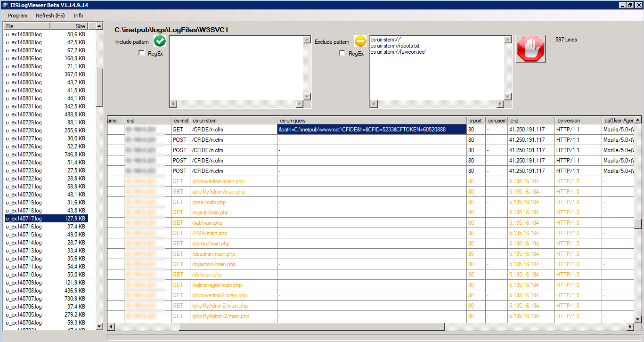Click the /phpMyAdmin-2/main.php cell
The image size is (644, 342).
[x=234, y=316]
